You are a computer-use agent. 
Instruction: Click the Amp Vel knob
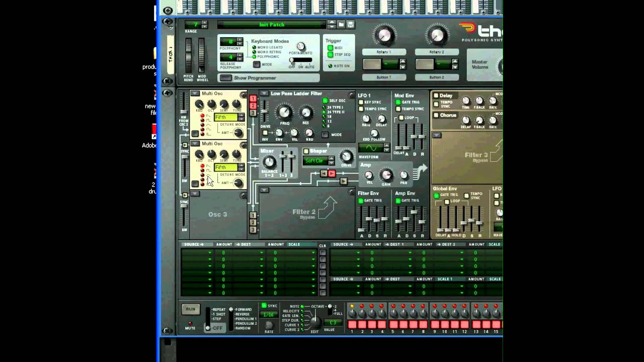tap(369, 175)
